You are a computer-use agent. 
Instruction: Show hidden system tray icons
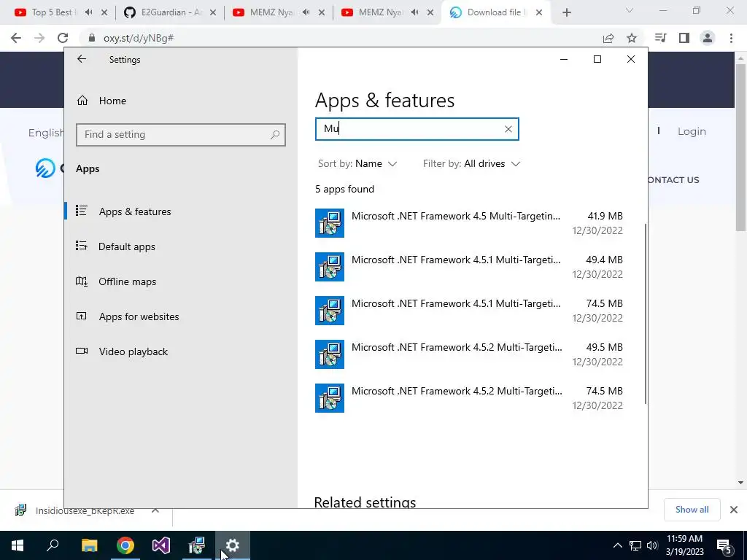(617, 545)
